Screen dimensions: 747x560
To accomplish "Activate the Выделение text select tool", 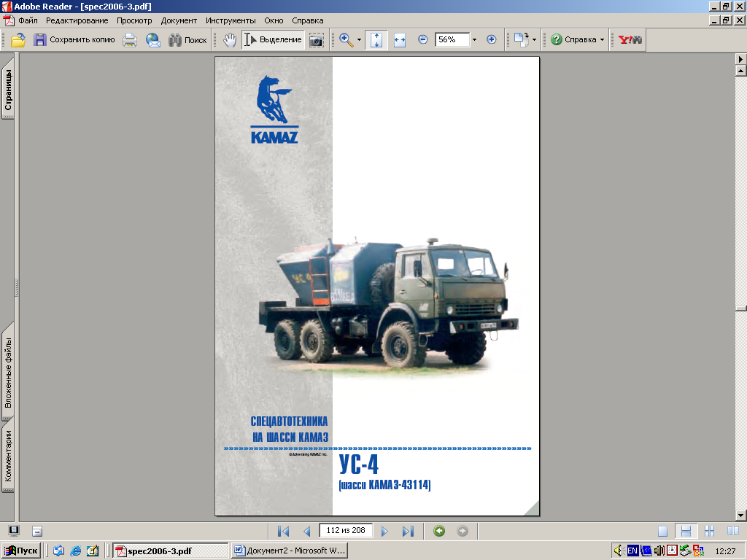I will click(x=273, y=40).
